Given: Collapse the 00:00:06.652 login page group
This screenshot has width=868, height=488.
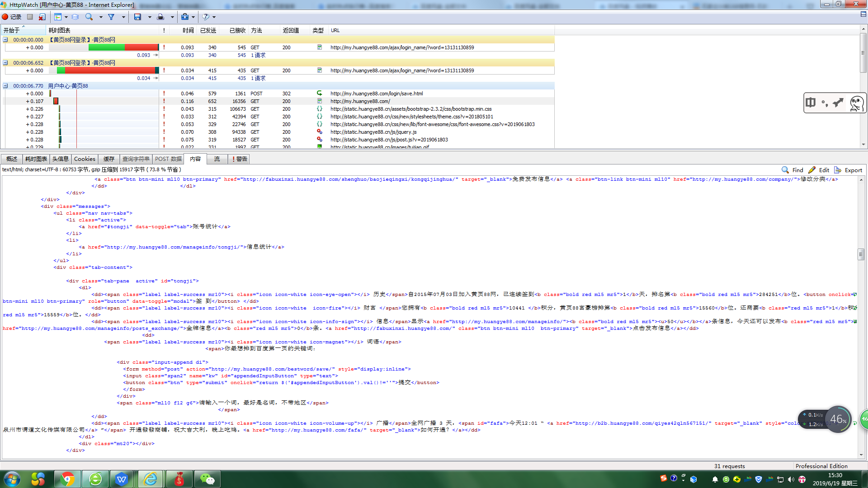Looking at the screenshot, I should 5,63.
